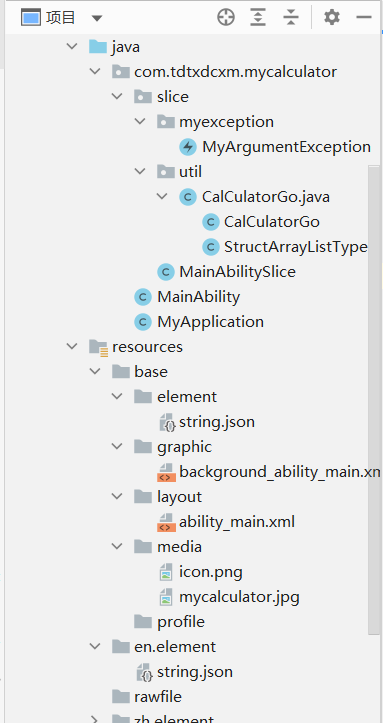
Task: Collapse the util package chevron
Action: coord(140,172)
